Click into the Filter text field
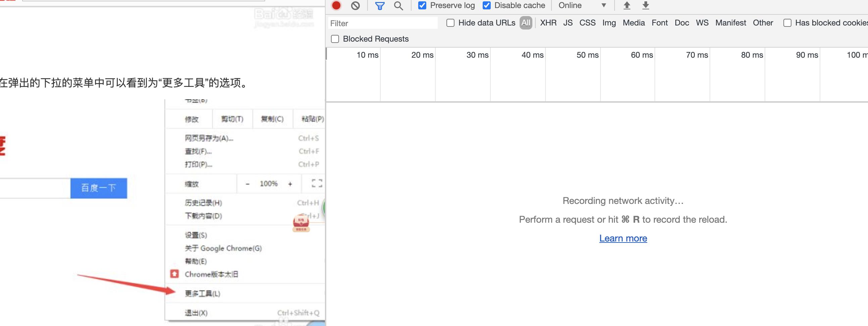The width and height of the screenshot is (868, 326). (382, 23)
